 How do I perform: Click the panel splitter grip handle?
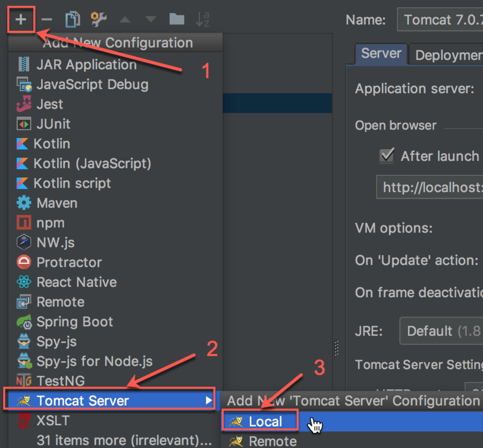[x=336, y=348]
